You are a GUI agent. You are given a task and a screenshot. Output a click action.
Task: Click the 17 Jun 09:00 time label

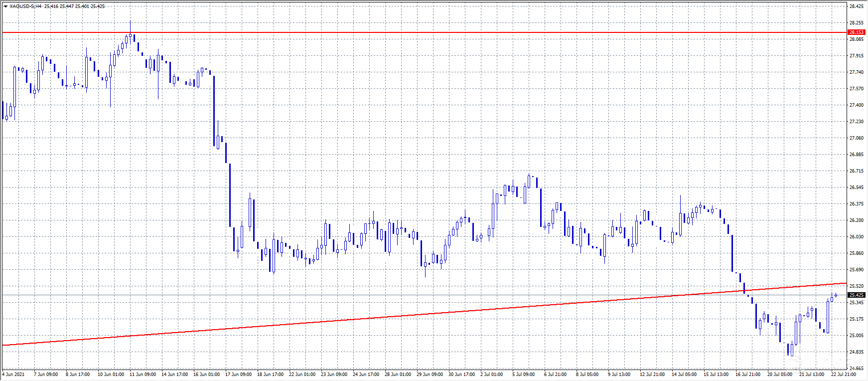pos(238,375)
